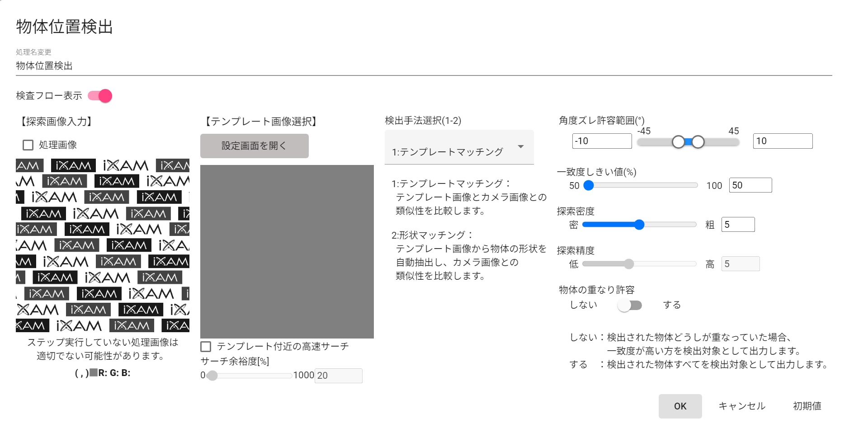Click the サーチ余裕度 slider handle
Viewport: 868px width, 428px height.
click(212, 376)
